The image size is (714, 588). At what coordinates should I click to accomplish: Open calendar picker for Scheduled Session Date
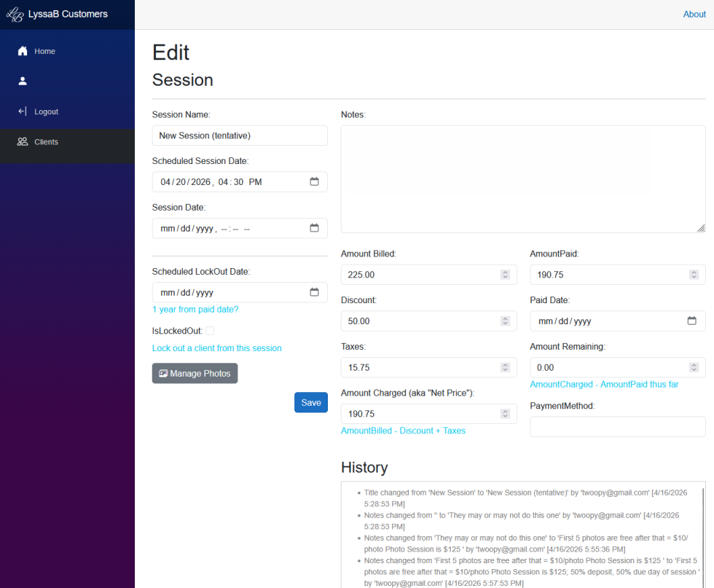(x=314, y=181)
